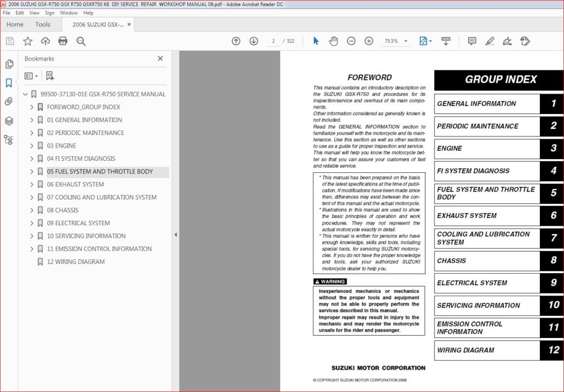Click the 75.5% zoom value field
This screenshot has height=392, width=564.
tap(392, 41)
